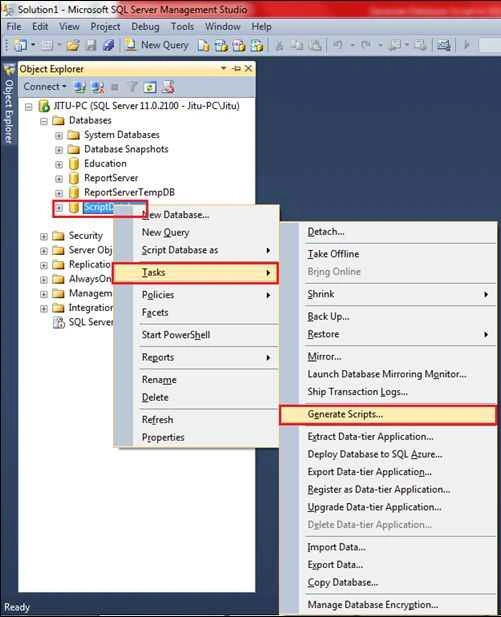Open the Debug menu
Image resolution: width=501 pixels, height=617 pixels.
(146, 27)
